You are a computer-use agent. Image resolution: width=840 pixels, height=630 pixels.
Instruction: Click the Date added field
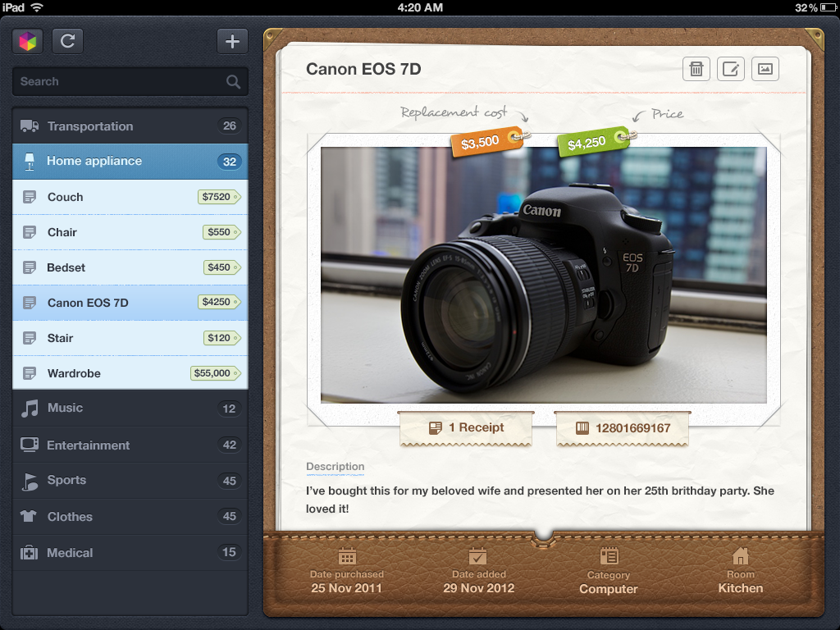478,572
